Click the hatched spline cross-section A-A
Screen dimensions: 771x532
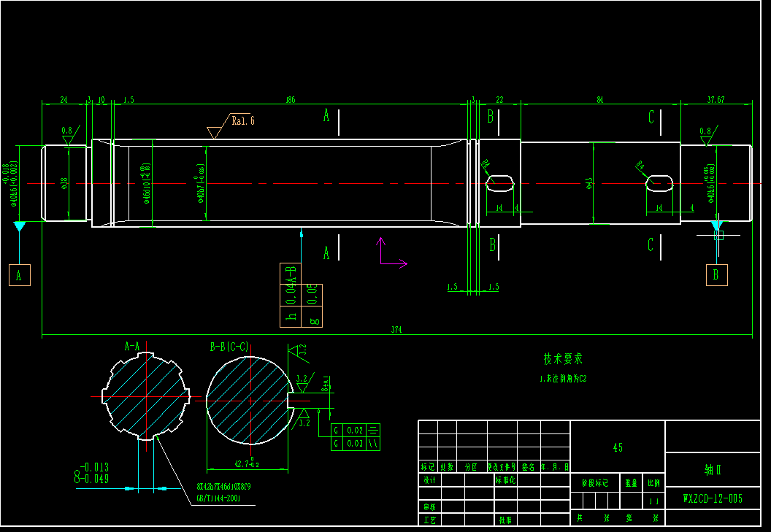(146, 396)
